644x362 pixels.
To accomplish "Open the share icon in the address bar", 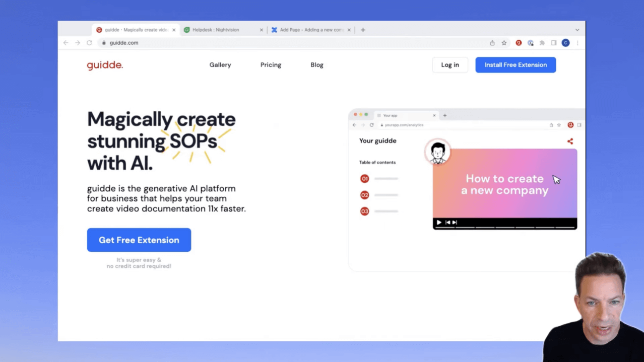I will (x=492, y=43).
